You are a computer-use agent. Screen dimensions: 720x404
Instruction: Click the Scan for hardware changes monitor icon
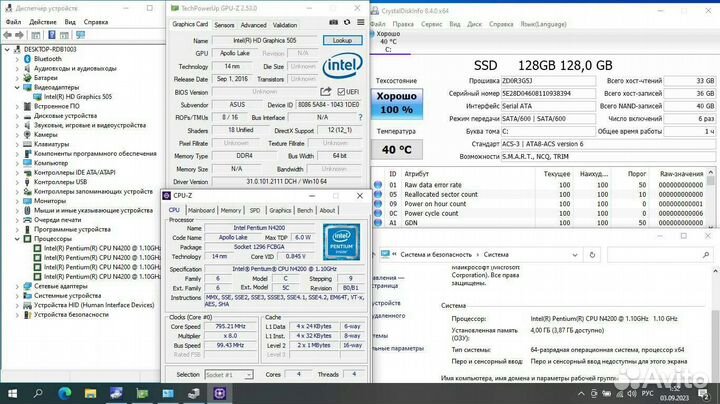click(x=80, y=35)
